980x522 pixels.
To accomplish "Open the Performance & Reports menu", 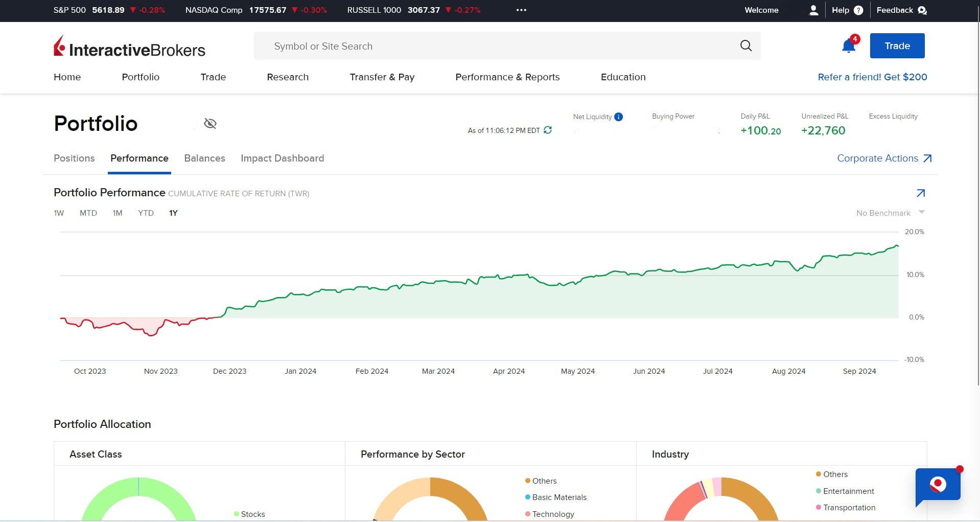I will pyautogui.click(x=507, y=77).
